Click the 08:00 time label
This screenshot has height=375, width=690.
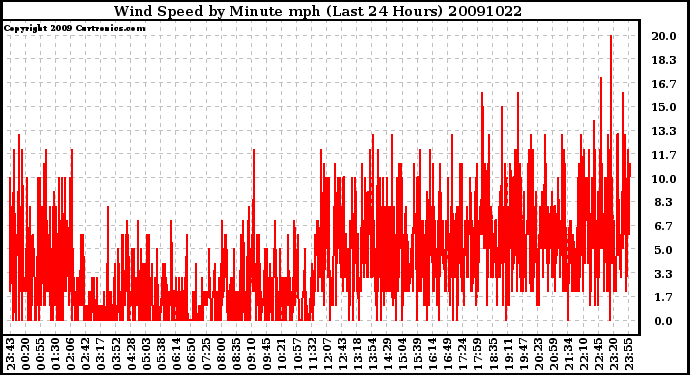click(x=221, y=354)
